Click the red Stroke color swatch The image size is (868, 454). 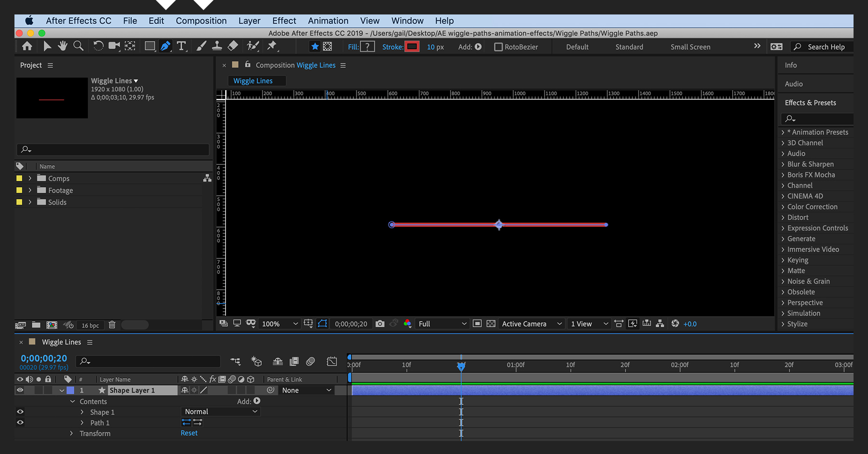point(412,46)
